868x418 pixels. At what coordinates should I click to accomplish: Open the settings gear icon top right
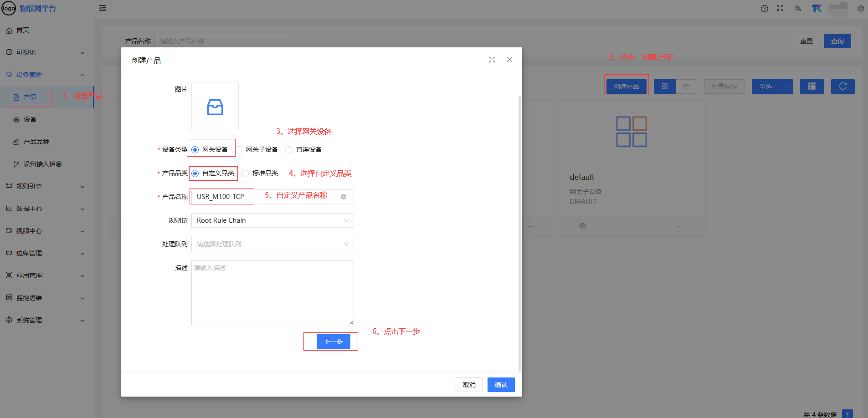pos(860,8)
